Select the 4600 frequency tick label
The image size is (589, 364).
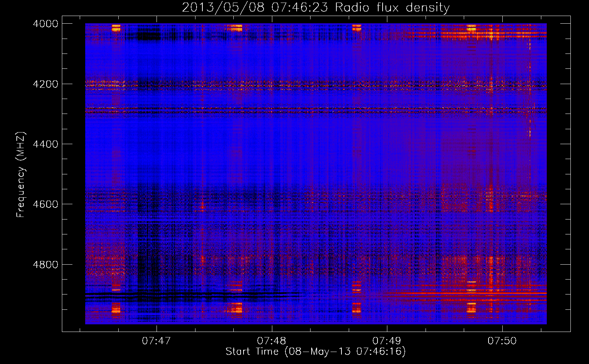tap(46, 204)
